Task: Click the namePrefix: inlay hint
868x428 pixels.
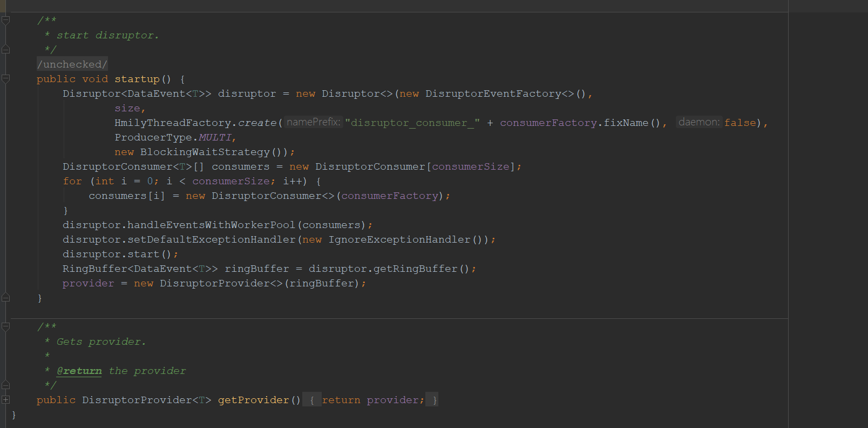Action: (x=314, y=122)
